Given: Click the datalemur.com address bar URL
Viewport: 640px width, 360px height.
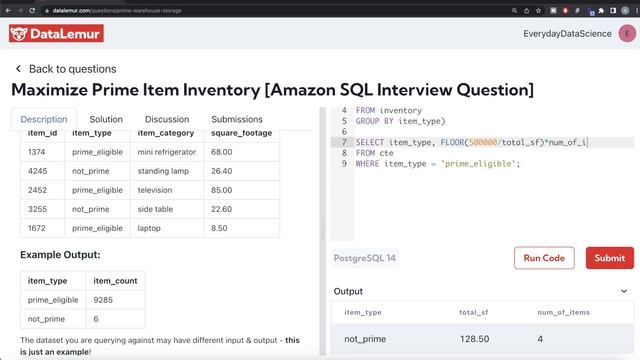Looking at the screenshot, I should 117,11.
